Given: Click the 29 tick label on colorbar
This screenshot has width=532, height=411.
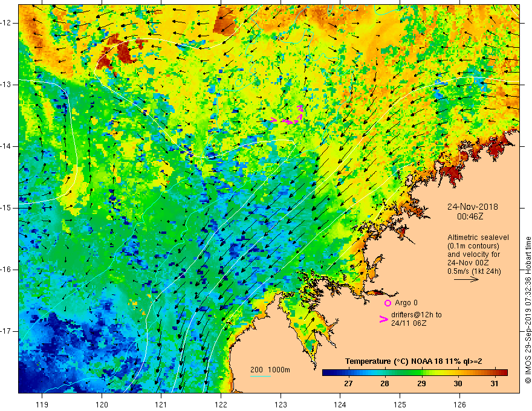Looking at the screenshot, I should pos(421,384).
